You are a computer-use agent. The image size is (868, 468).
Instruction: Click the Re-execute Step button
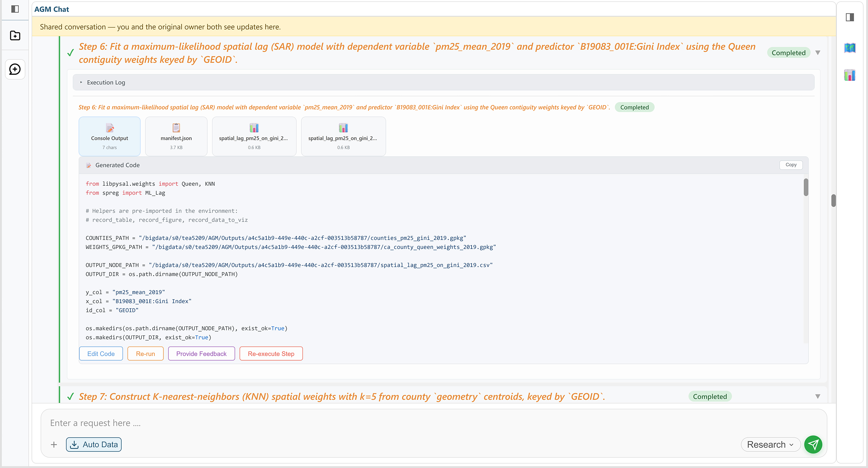[x=271, y=353]
